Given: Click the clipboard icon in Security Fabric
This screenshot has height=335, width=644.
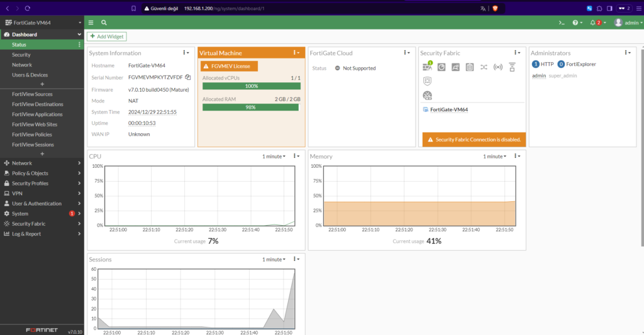Looking at the screenshot, I should (x=470, y=67).
